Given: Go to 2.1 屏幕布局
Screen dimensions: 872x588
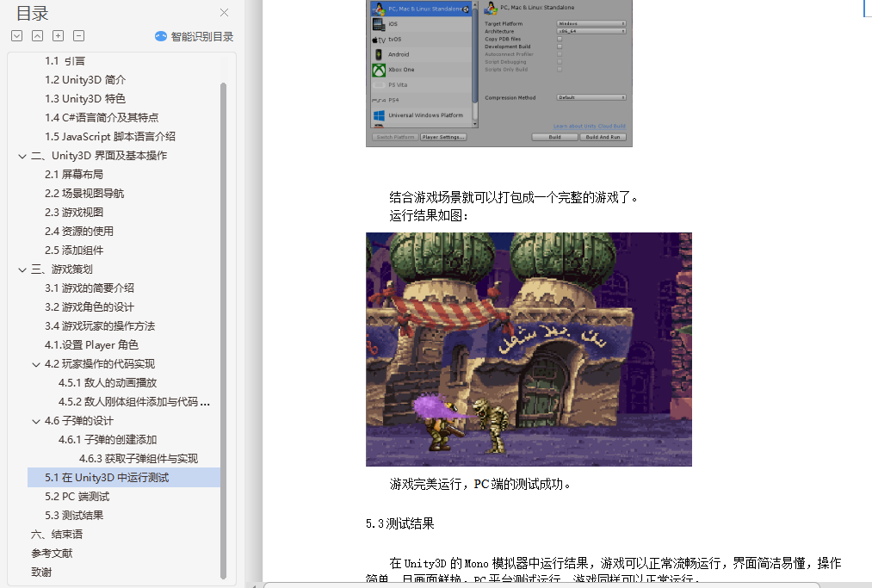Looking at the screenshot, I should pyautogui.click(x=74, y=175).
